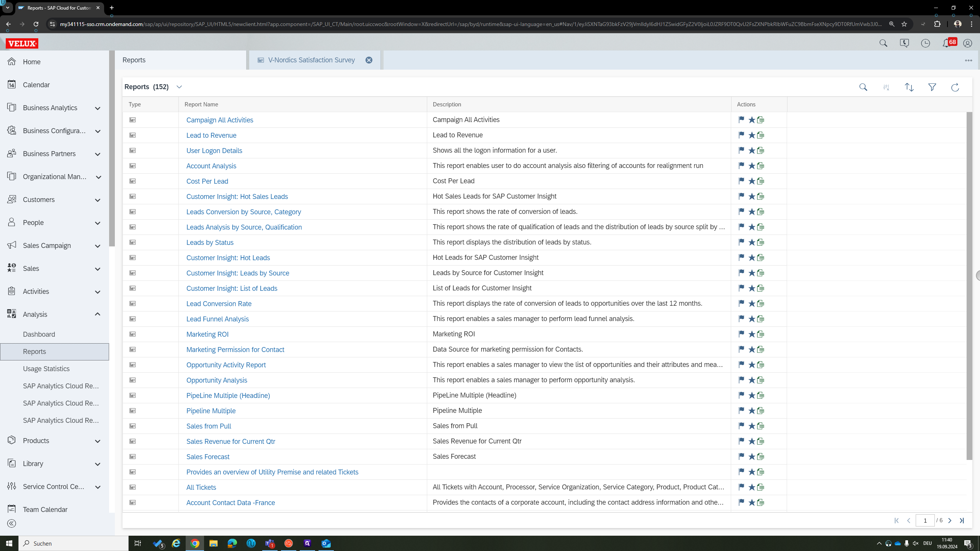Screen dimensions: 980x551
Task: Open personalization settings for the list
Action: click(886, 87)
